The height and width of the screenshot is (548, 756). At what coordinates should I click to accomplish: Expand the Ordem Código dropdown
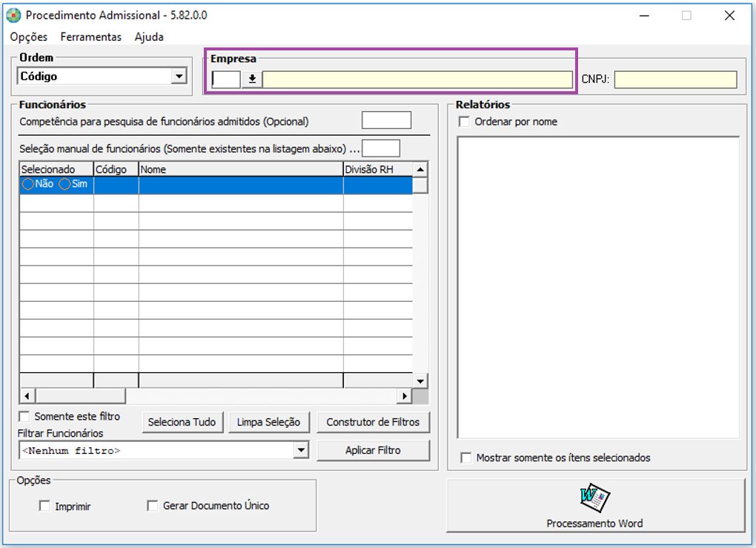pos(179,76)
